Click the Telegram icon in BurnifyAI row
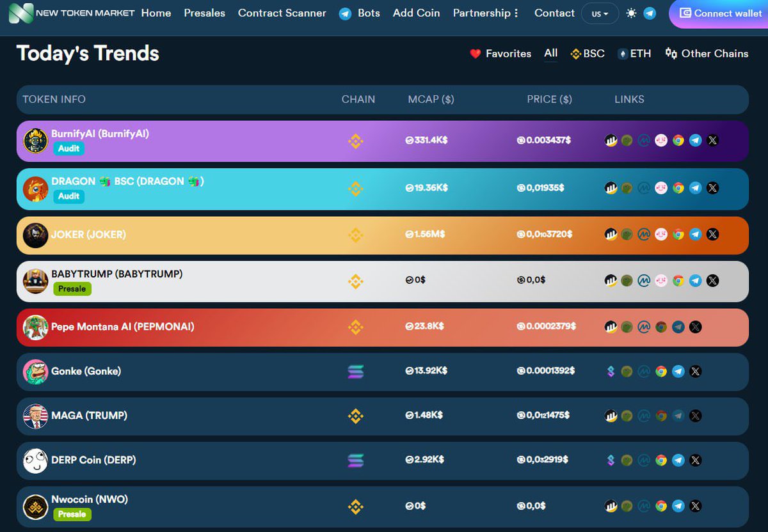 696,140
